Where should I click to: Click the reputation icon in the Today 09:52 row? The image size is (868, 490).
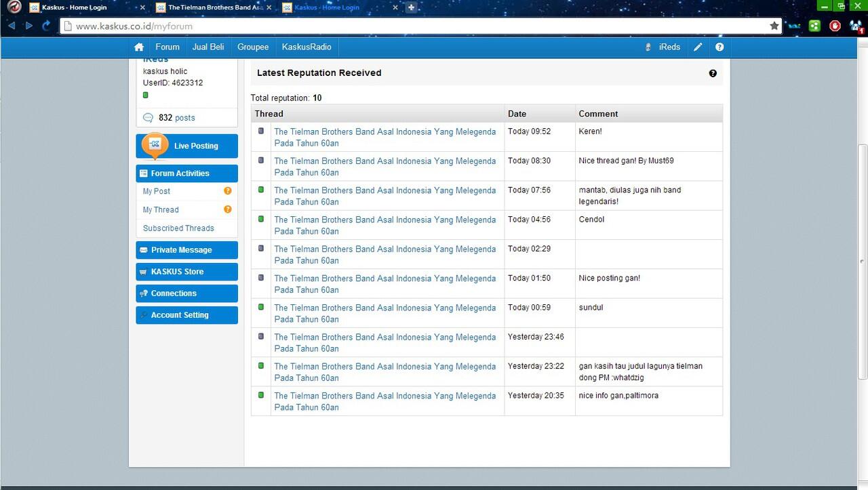(x=261, y=131)
